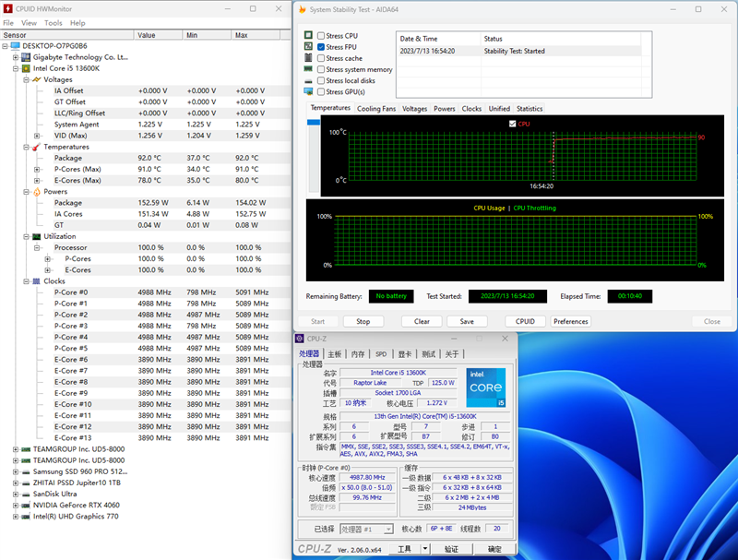The width and height of the screenshot is (738, 560).
Task: Select the Stability Test: Started log row
Action: 519,51
